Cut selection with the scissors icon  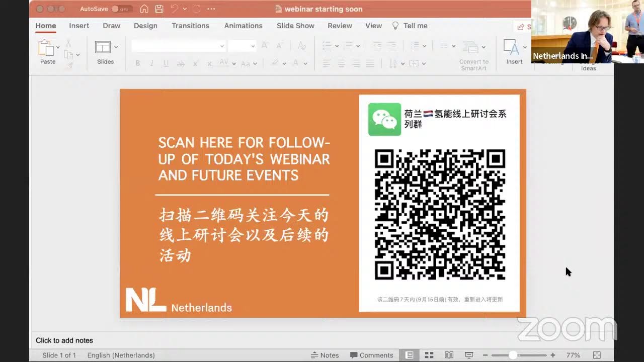pyautogui.click(x=68, y=44)
